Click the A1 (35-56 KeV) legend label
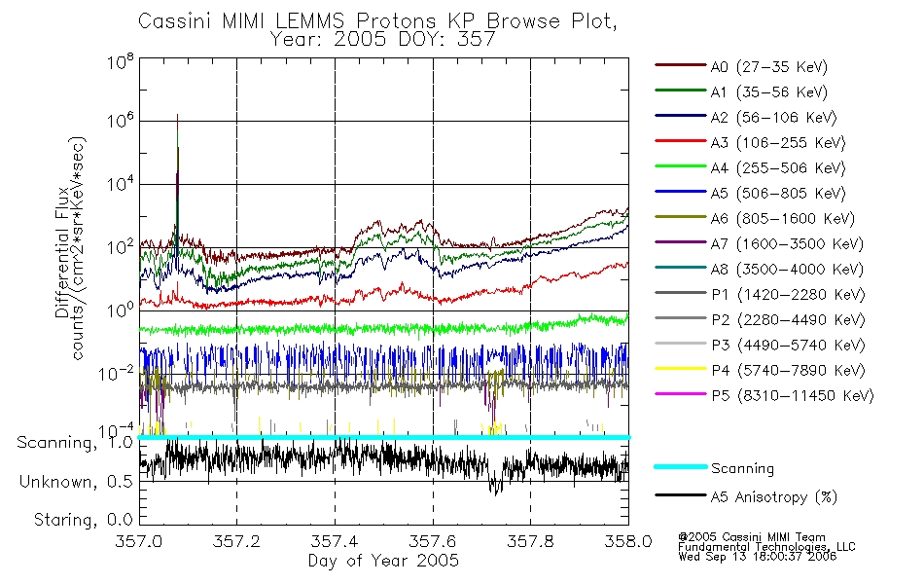This screenshot has width=924, height=584. coord(769,92)
